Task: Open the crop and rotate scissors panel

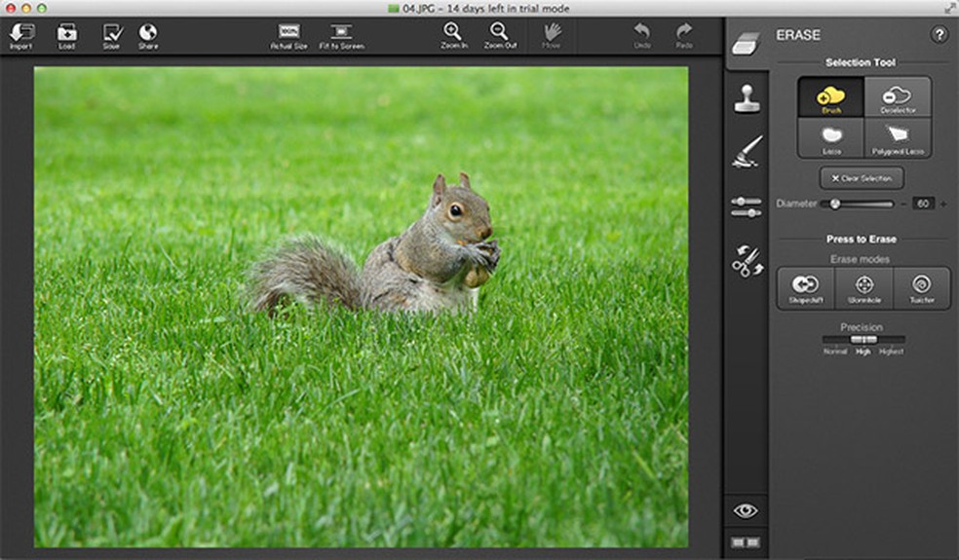Action: [x=748, y=260]
